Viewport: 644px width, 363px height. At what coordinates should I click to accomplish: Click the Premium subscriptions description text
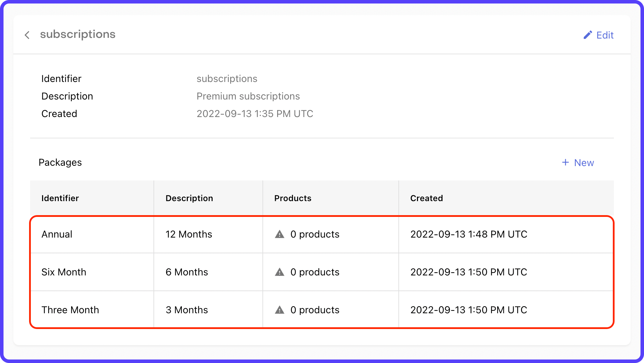248,96
